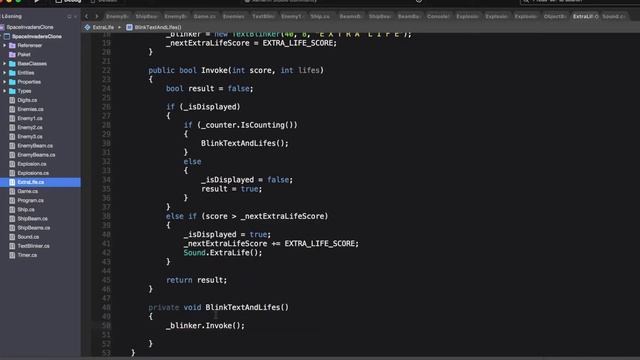Click the Invoke method name in code
This screenshot has height=360, width=640.
(x=214, y=70)
